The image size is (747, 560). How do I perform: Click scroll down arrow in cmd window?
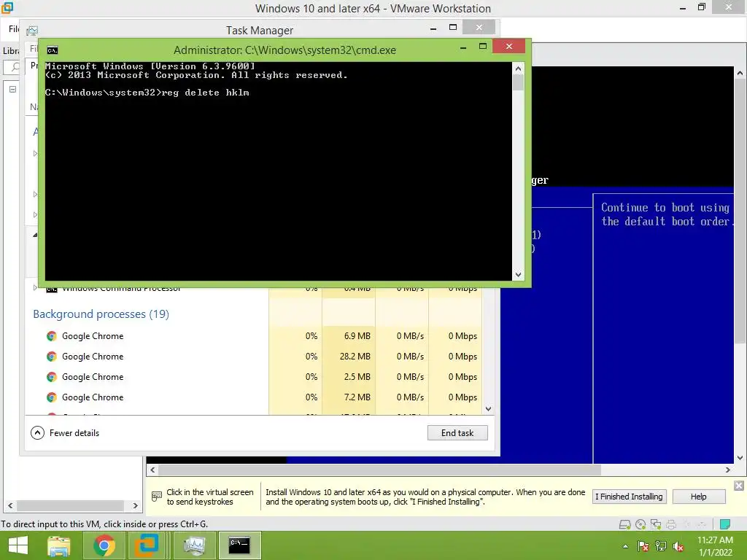pos(519,275)
